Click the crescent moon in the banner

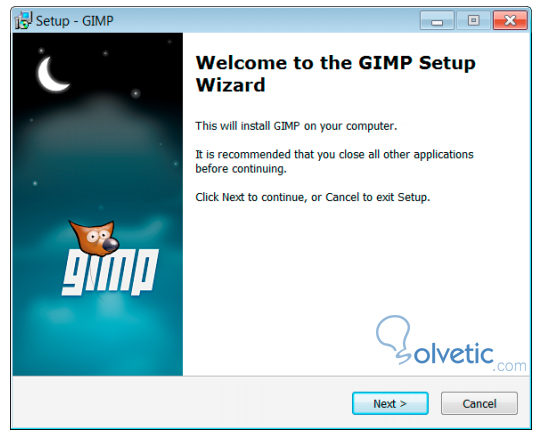click(52, 75)
